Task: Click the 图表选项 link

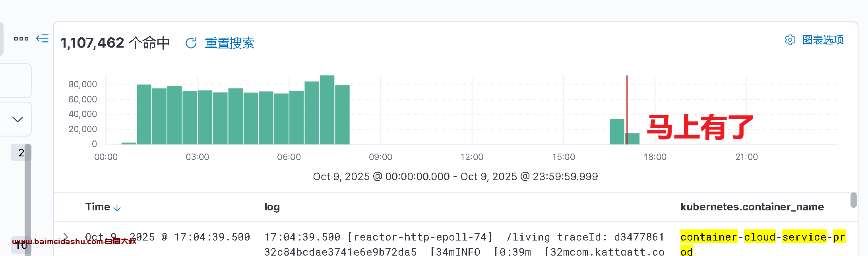Action: click(x=823, y=40)
